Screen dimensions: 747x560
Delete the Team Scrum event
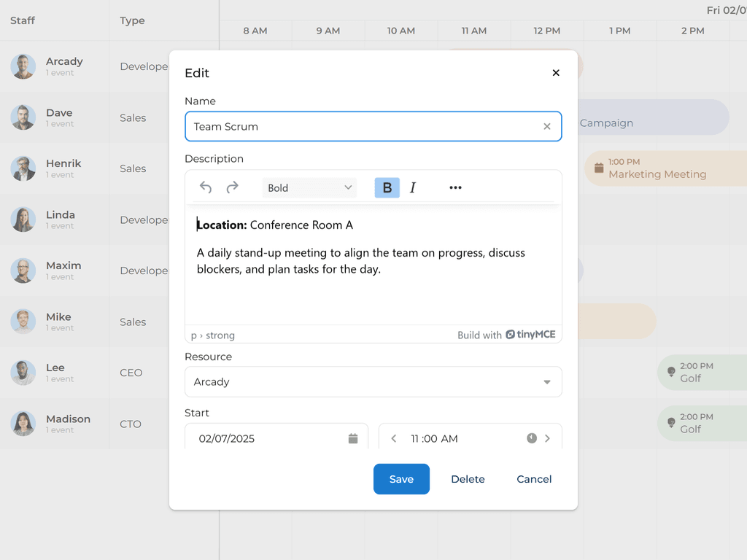(x=468, y=479)
